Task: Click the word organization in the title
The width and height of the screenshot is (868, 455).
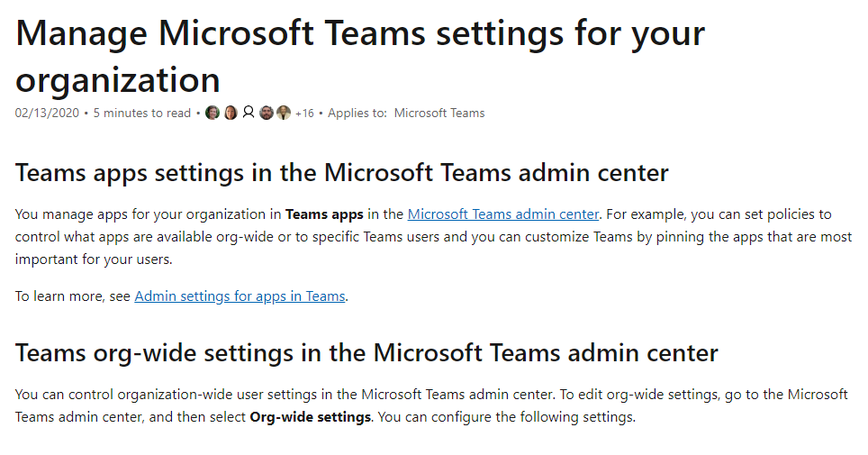Action: 118,80
